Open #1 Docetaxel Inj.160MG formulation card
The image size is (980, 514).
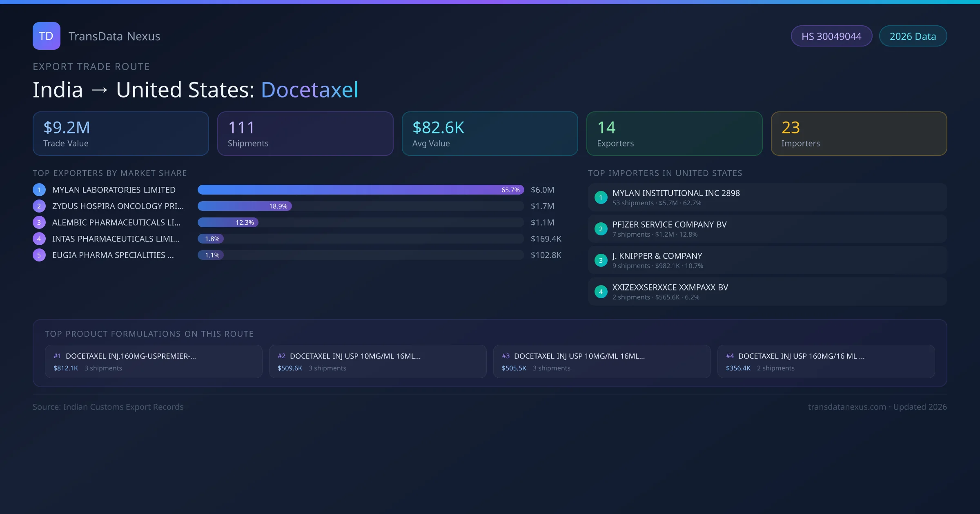pyautogui.click(x=154, y=361)
